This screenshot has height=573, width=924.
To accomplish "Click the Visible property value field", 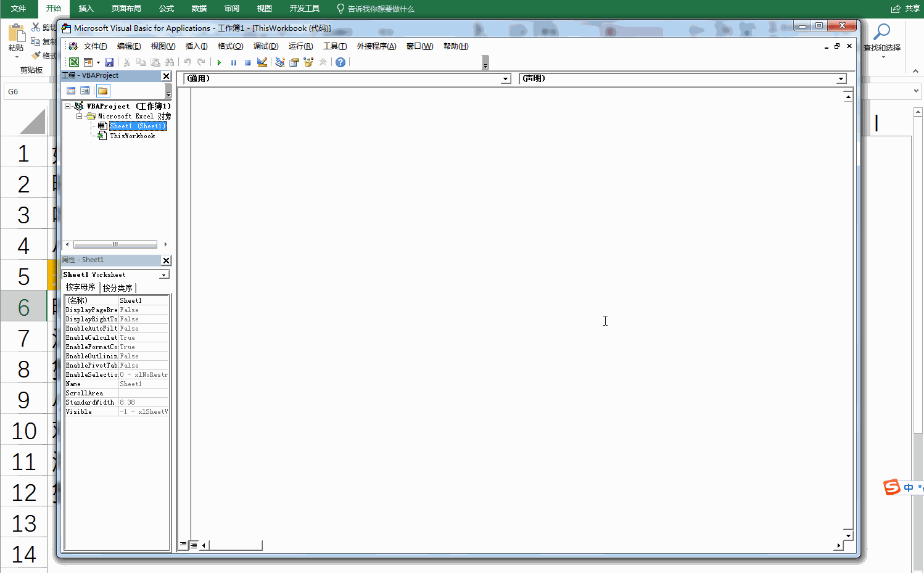I will (143, 412).
